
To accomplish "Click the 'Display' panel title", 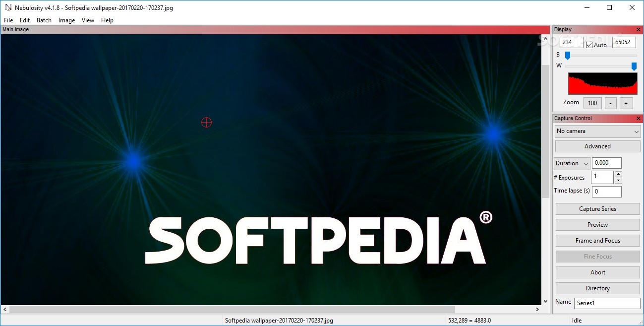I will tap(563, 30).
